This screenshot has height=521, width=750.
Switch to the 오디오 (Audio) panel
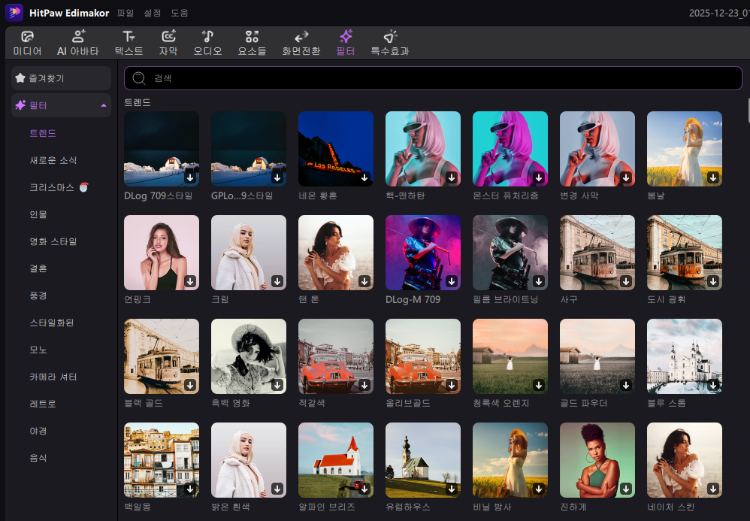tap(207, 42)
